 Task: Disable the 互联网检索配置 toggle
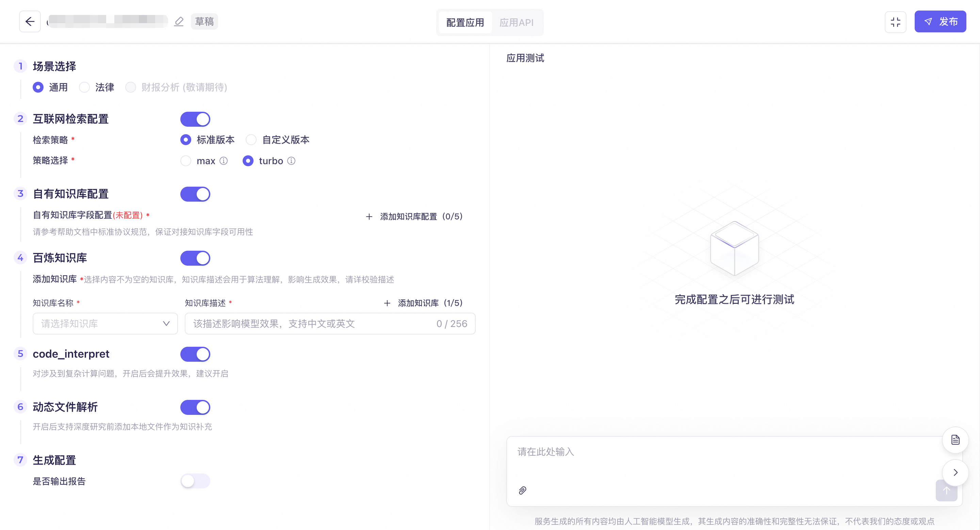click(x=195, y=119)
